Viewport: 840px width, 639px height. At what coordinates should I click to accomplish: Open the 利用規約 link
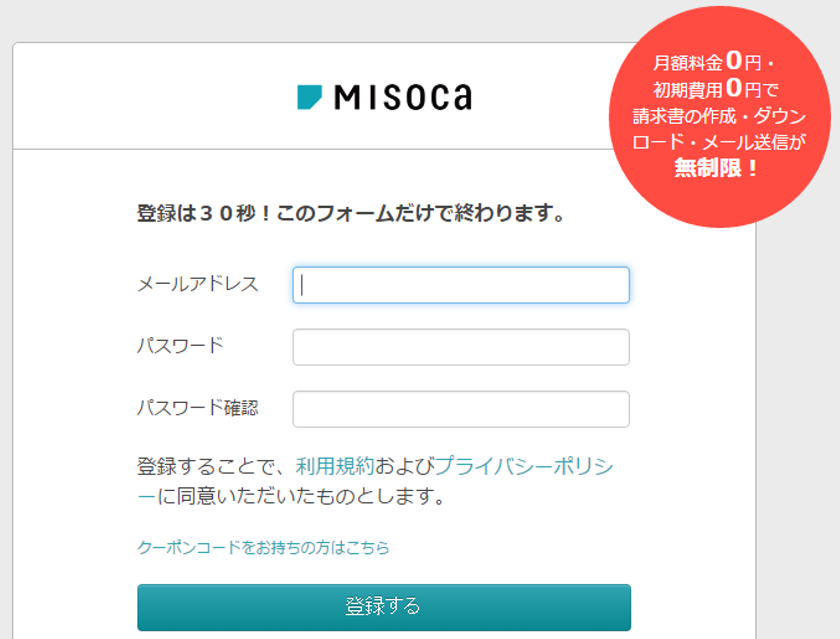[x=335, y=466]
